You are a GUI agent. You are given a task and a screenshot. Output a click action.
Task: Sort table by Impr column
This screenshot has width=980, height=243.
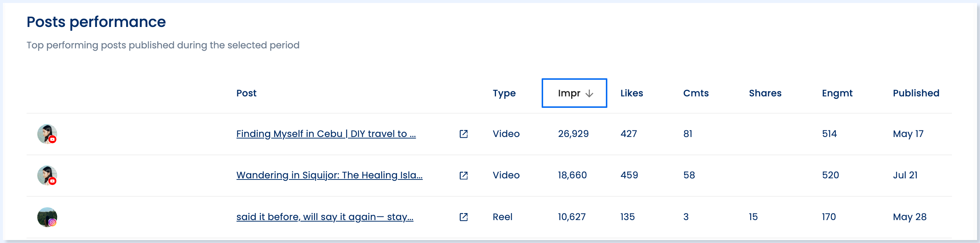(x=574, y=93)
